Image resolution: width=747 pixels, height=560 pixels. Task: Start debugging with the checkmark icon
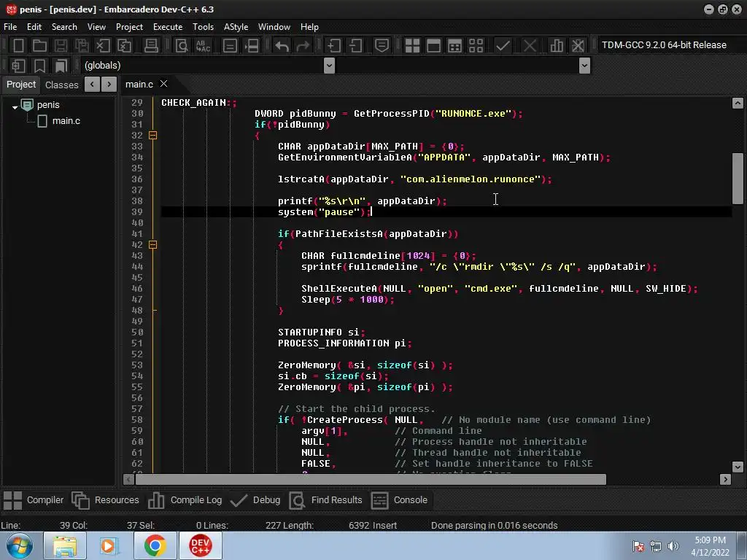point(503,46)
